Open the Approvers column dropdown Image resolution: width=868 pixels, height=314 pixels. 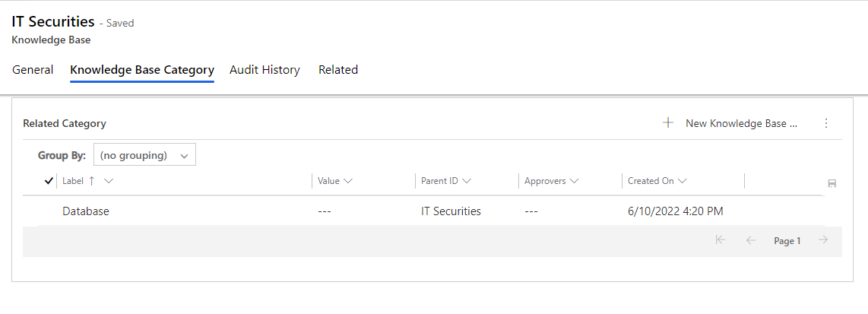574,181
